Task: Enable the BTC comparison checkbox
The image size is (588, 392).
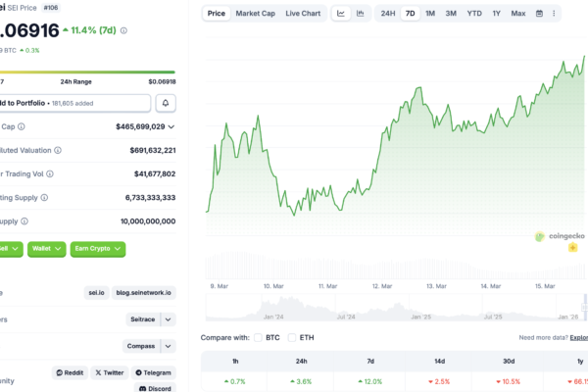Action: point(259,337)
